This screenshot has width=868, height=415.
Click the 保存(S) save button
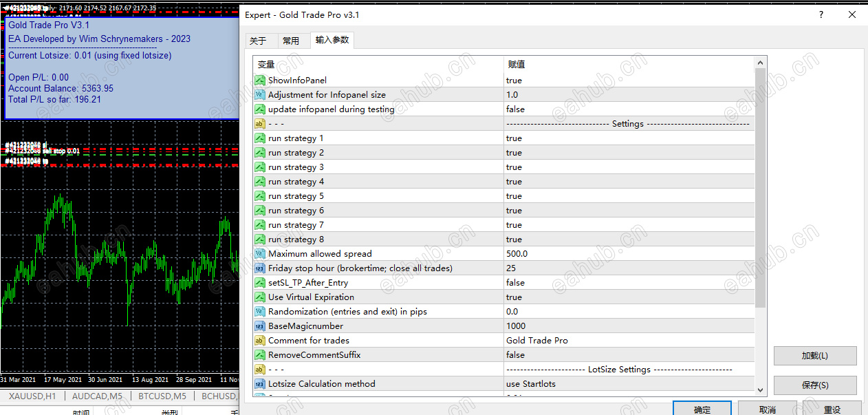(x=815, y=385)
